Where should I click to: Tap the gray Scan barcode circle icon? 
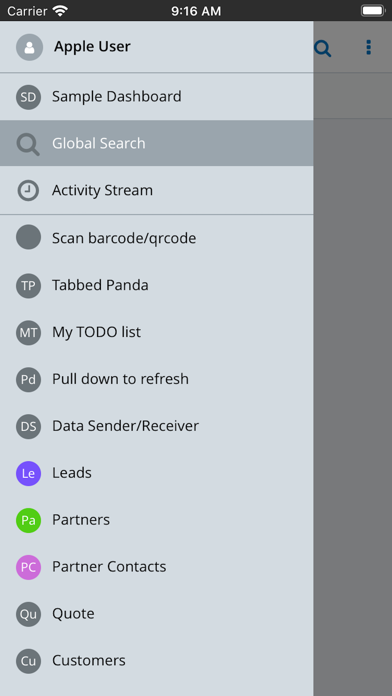coord(28,237)
